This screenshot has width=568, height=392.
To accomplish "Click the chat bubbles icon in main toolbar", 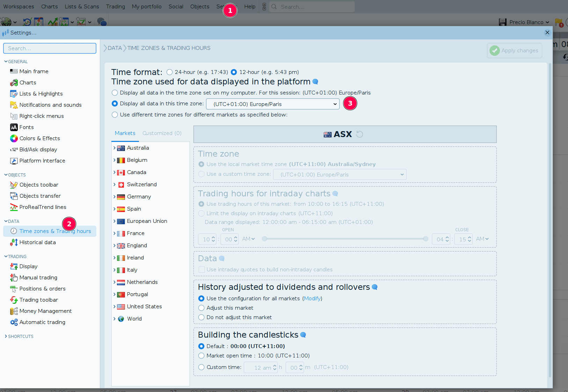I will (x=102, y=22).
